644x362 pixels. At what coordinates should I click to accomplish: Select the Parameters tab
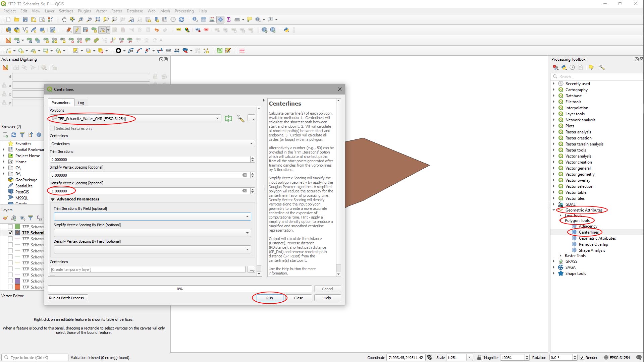point(61,103)
